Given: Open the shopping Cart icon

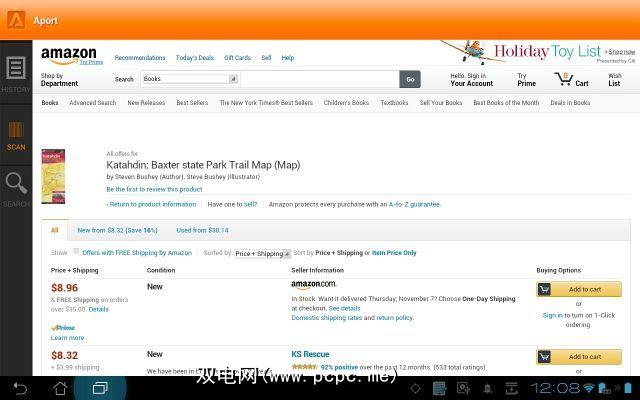Looking at the screenshot, I should click(x=563, y=79).
